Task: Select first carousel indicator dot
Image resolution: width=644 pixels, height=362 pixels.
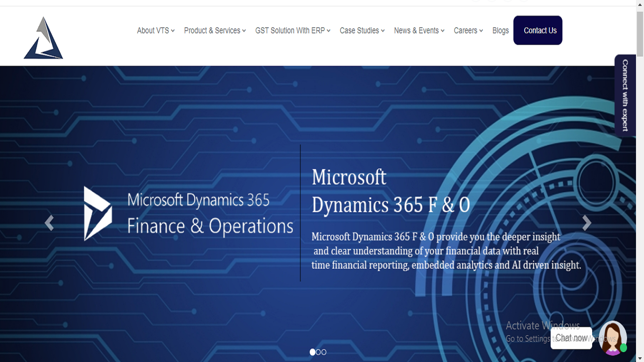Action: pos(312,352)
